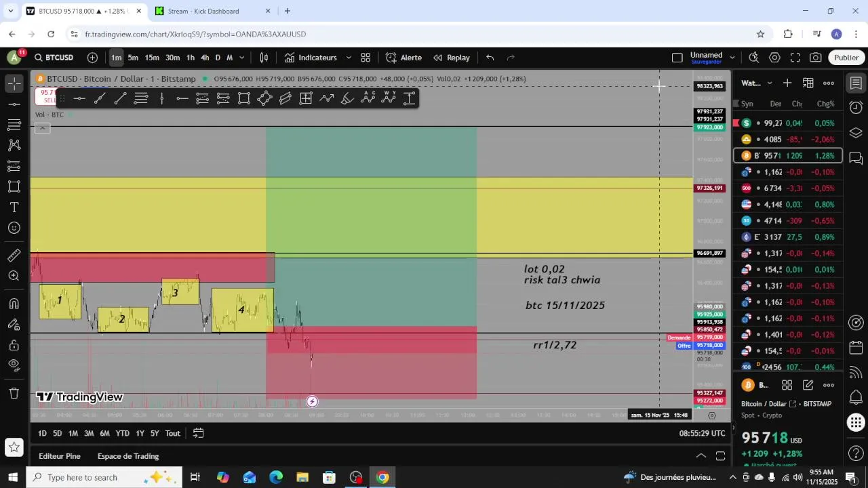Open the forecasting and measurement tools
This screenshot has width=868, height=488.
pyautogui.click(x=14, y=166)
